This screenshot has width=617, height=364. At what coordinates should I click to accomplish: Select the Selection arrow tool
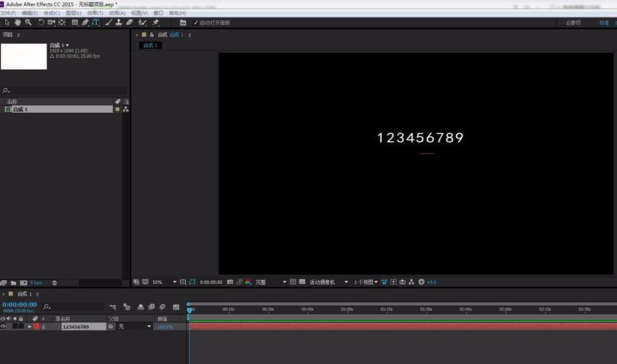pyautogui.click(x=7, y=23)
